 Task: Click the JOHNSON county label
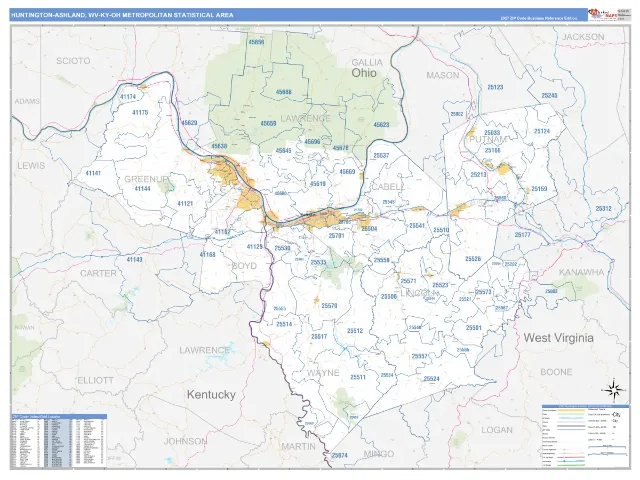pos(185,441)
